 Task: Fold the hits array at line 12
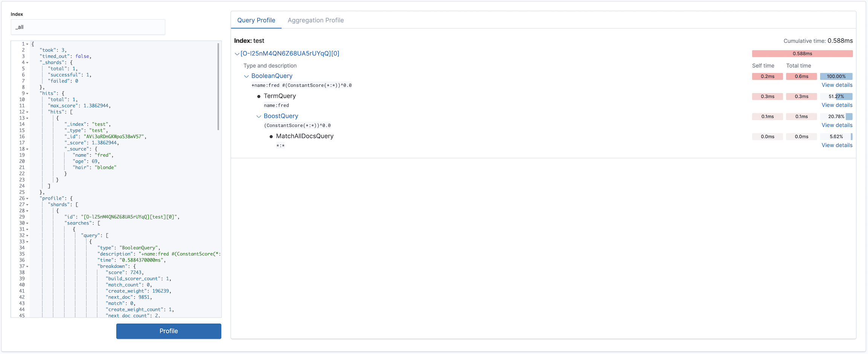pyautogui.click(x=27, y=111)
